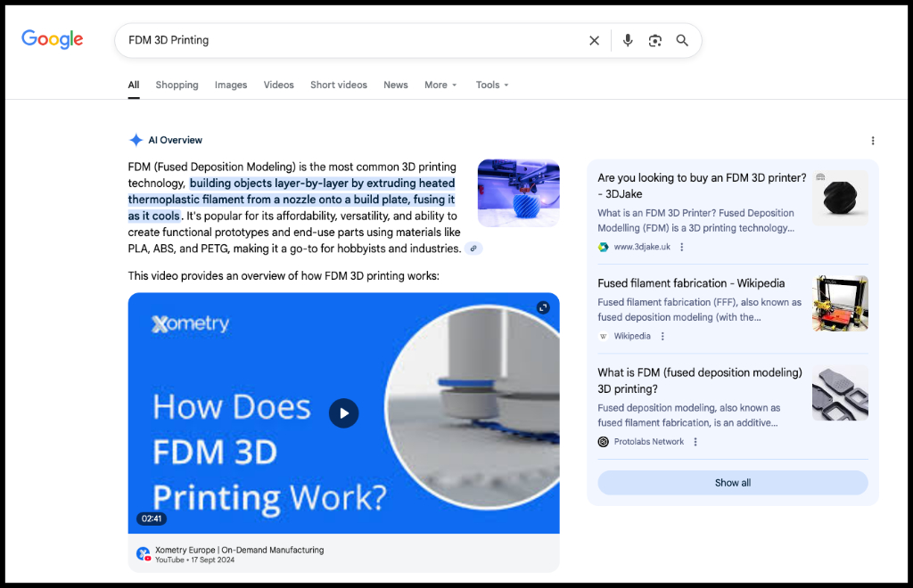913x588 pixels.
Task: Clear the search box with X icon
Action: (595, 40)
